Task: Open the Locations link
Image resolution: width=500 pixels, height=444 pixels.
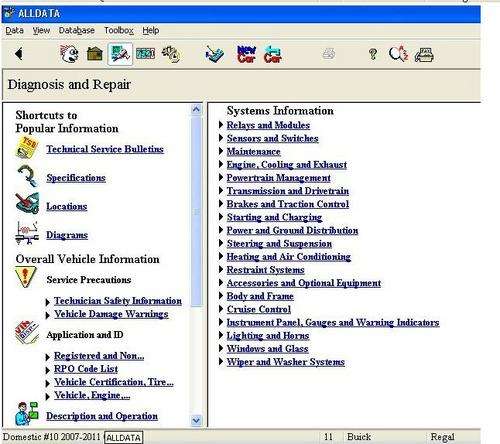Action: click(x=67, y=206)
